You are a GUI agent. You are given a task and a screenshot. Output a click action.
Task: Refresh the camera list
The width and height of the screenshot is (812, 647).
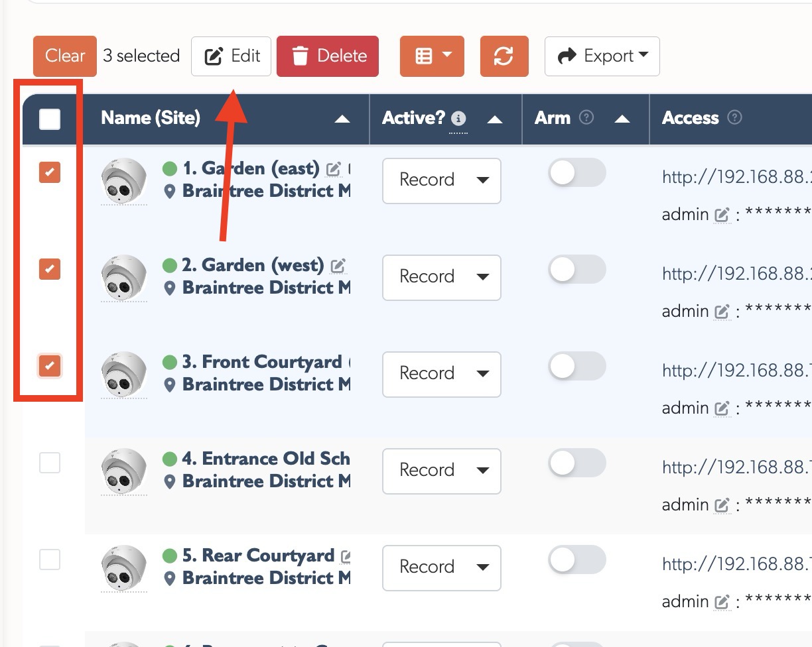(x=504, y=56)
